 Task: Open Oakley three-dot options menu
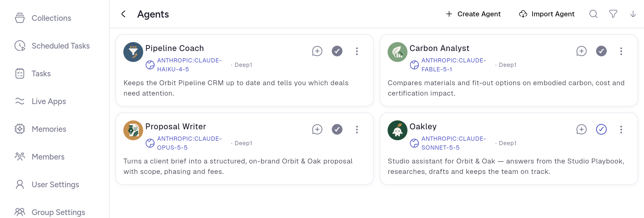(x=621, y=130)
